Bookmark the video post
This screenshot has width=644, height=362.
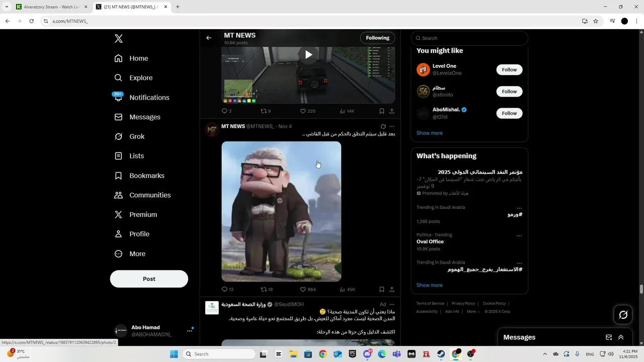[382, 111]
